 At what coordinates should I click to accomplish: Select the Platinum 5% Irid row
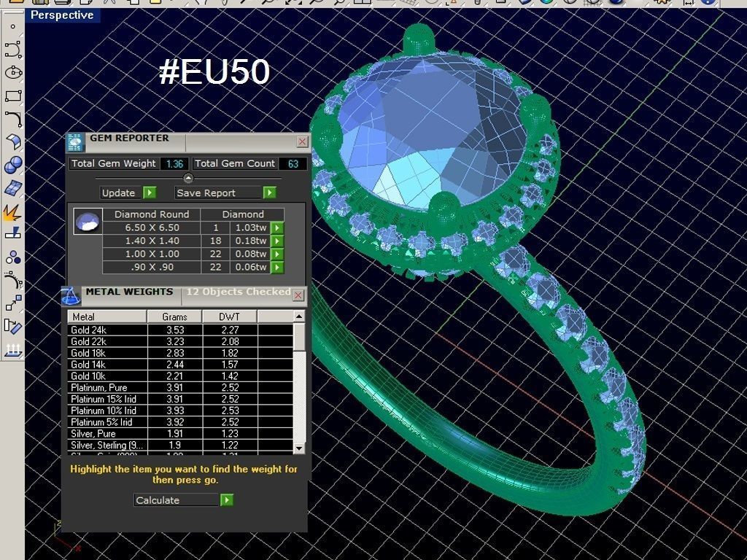[x=180, y=422]
